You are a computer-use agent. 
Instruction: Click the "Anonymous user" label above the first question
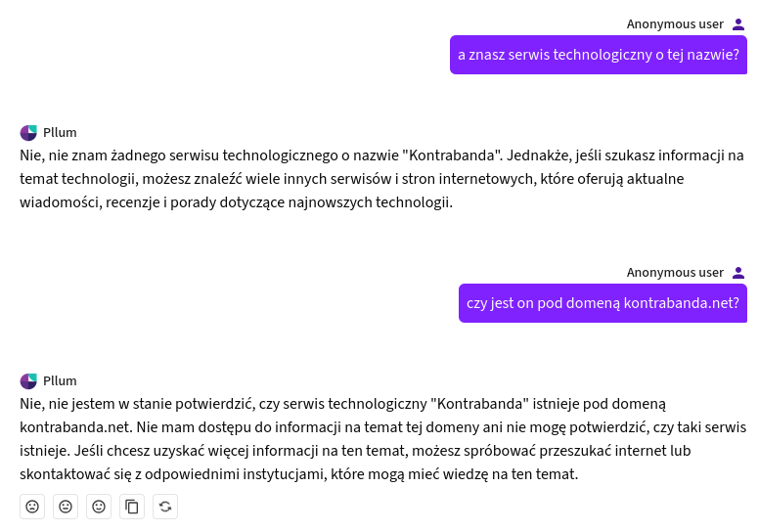tap(675, 24)
